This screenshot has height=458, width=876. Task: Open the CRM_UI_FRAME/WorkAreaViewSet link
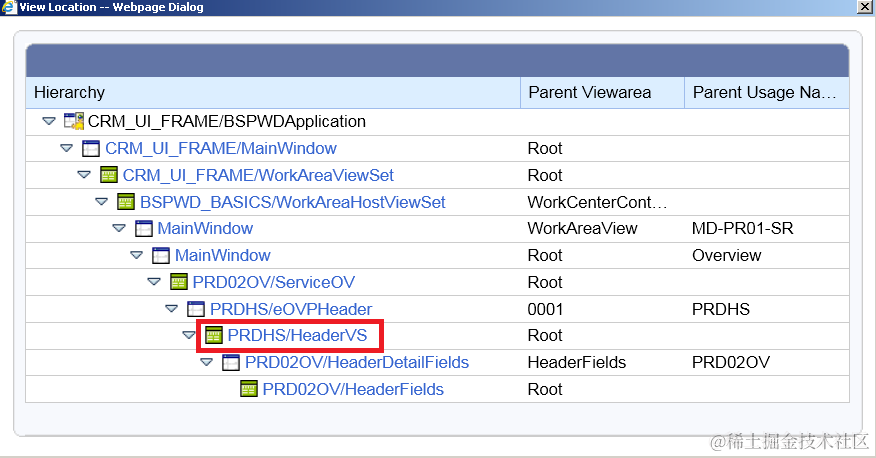pos(258,175)
